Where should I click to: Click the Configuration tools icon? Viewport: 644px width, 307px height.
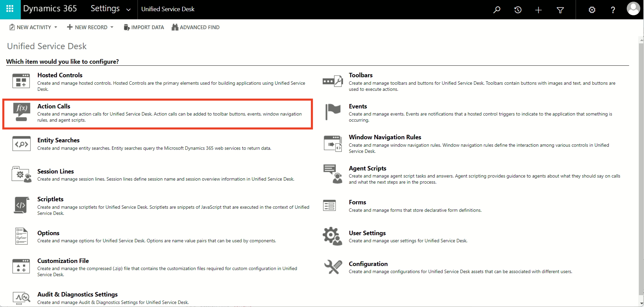tap(333, 267)
